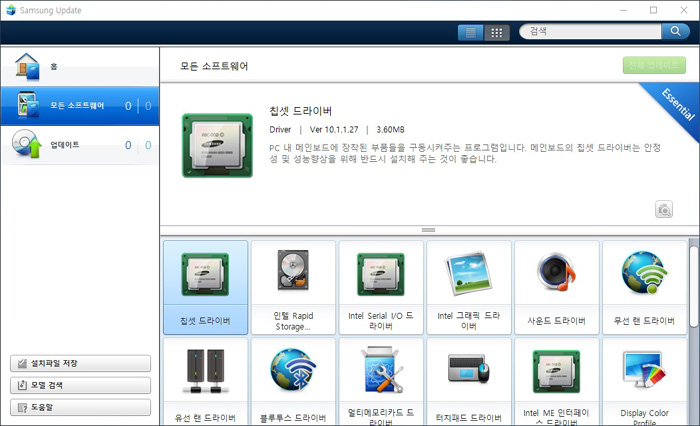Click the panel splitter handle

[x=428, y=230]
